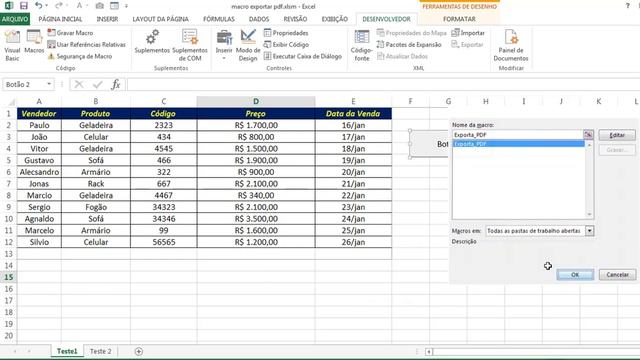Click the Nome da macro input field
This screenshot has height=360, width=640.
(518, 135)
